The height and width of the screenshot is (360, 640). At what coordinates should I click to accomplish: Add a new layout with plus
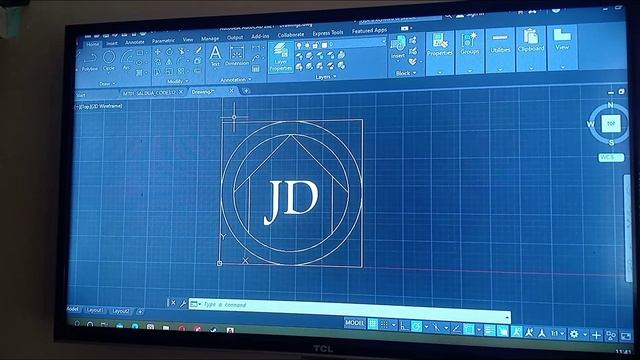[x=140, y=312]
